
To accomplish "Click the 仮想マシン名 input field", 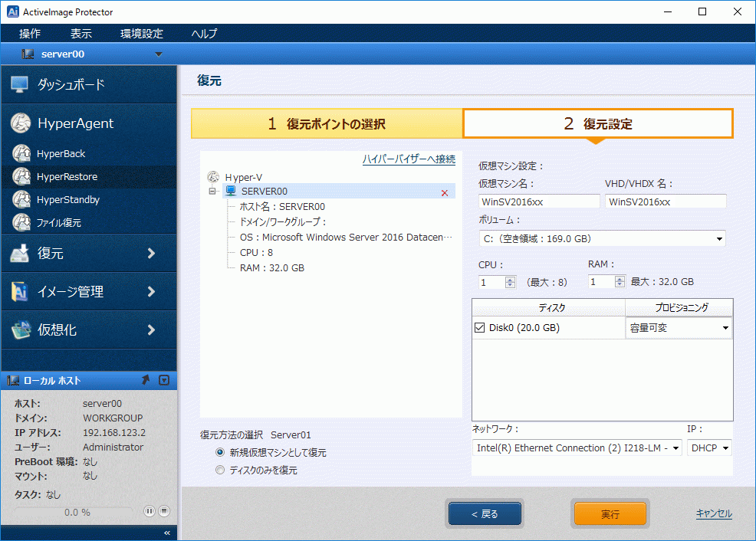I will click(x=539, y=202).
